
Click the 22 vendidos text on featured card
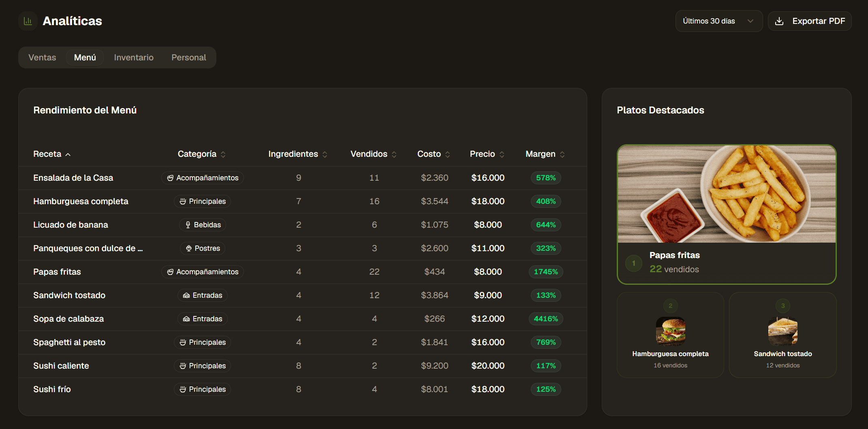pyautogui.click(x=674, y=269)
